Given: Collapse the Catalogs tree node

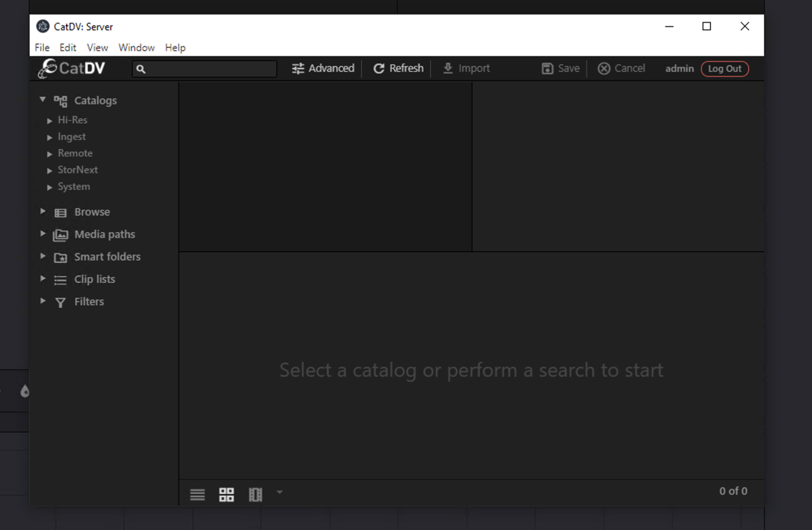Looking at the screenshot, I should [x=42, y=99].
